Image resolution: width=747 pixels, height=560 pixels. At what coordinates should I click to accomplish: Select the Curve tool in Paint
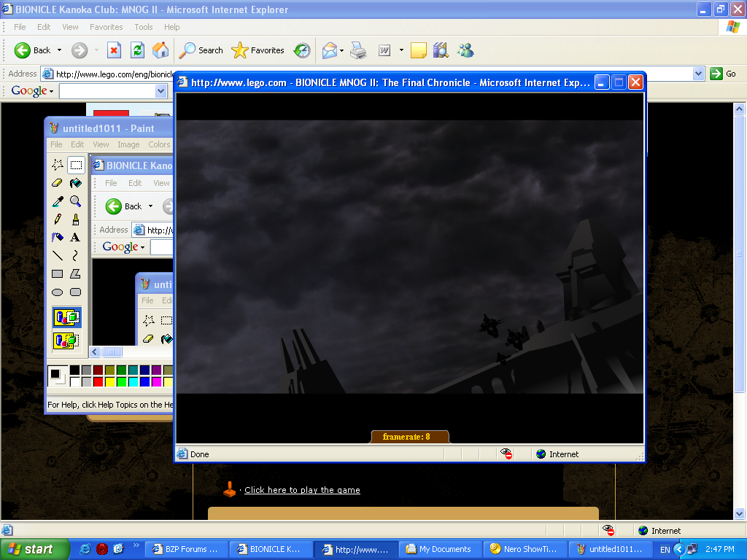pos(76,256)
